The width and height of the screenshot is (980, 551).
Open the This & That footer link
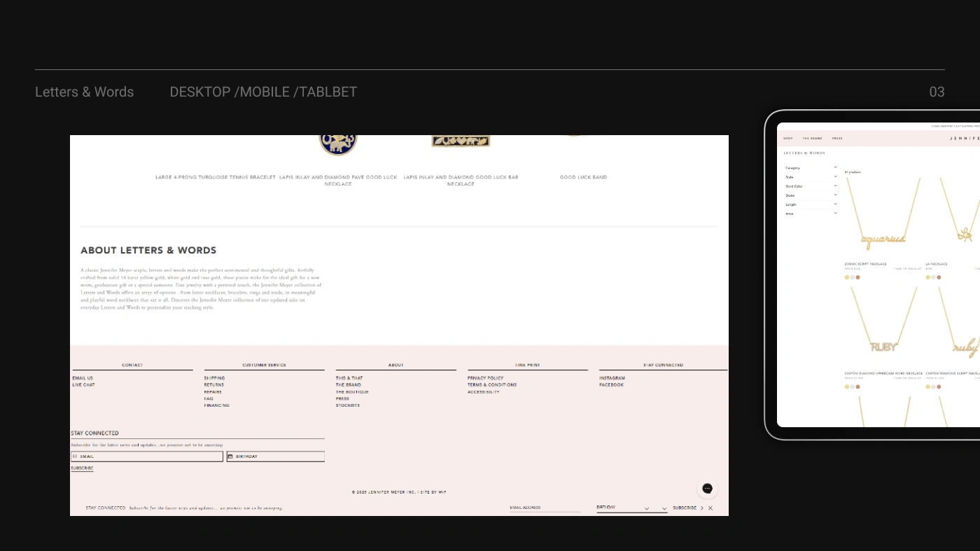[349, 378]
